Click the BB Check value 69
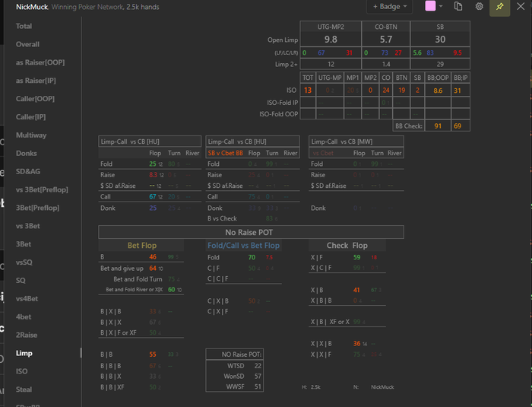The height and width of the screenshot is (407, 532). pos(458,126)
